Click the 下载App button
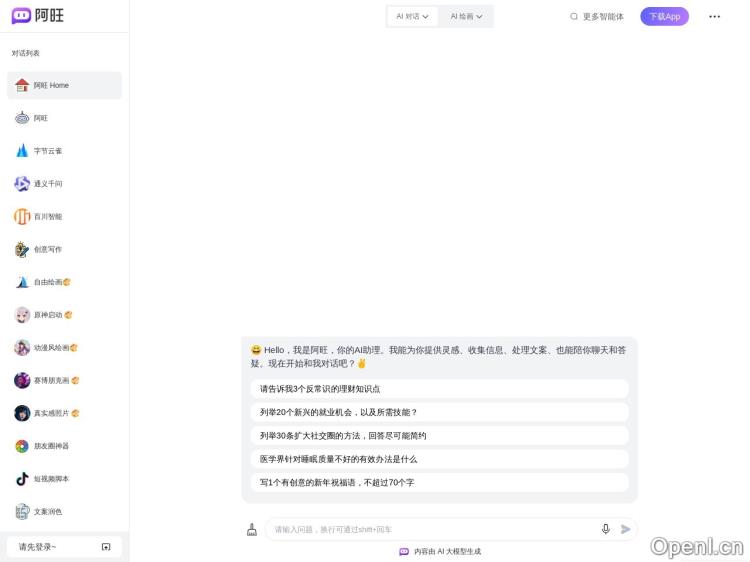Viewport: 750px width, 562px height. pos(665,17)
